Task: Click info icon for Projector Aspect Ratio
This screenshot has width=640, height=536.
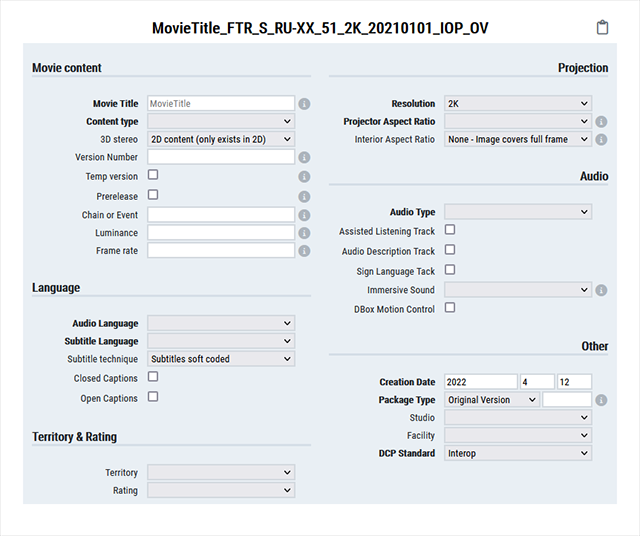Action: [x=601, y=122]
